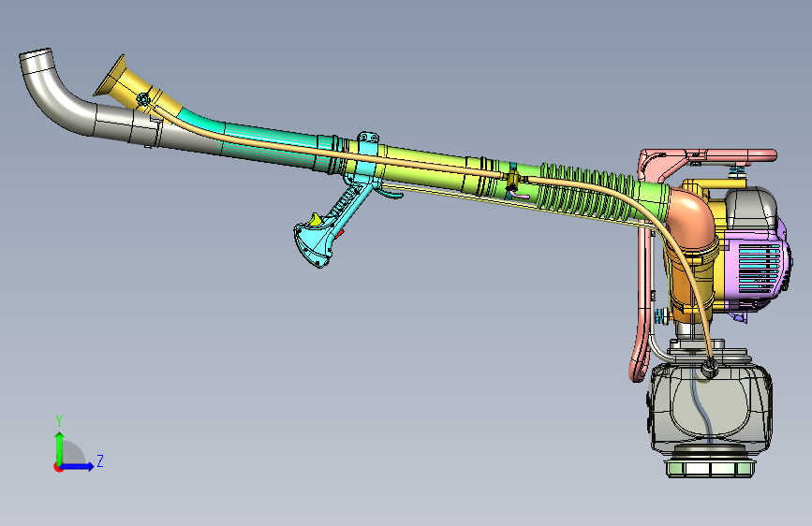Viewport: 812px width, 526px height.
Task: Click the blue Z axis arrow of triad
Action: coord(79,466)
